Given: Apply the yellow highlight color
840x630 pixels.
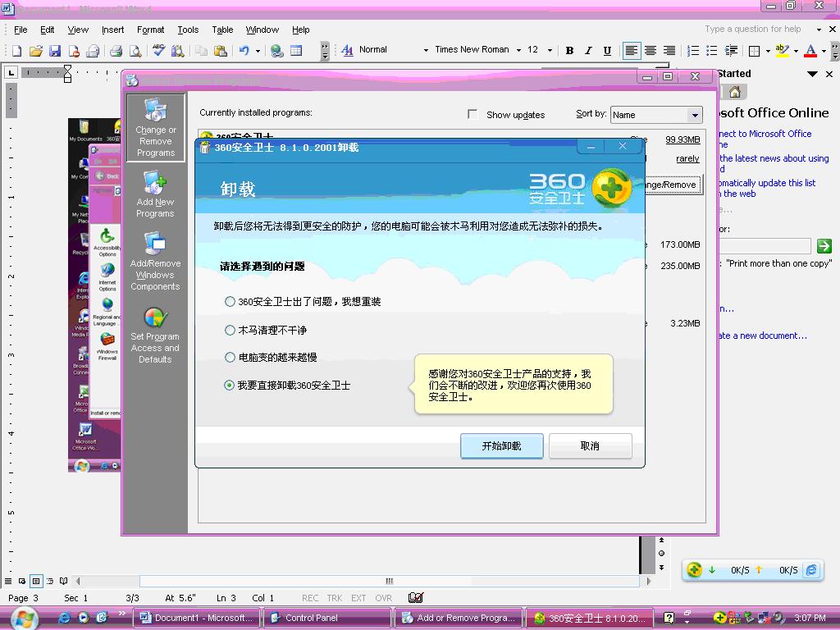Looking at the screenshot, I should 782,50.
